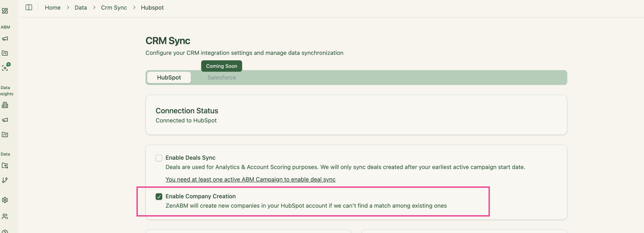Click the Connected to HubSpot text
The image size is (644, 233).
pyautogui.click(x=186, y=121)
